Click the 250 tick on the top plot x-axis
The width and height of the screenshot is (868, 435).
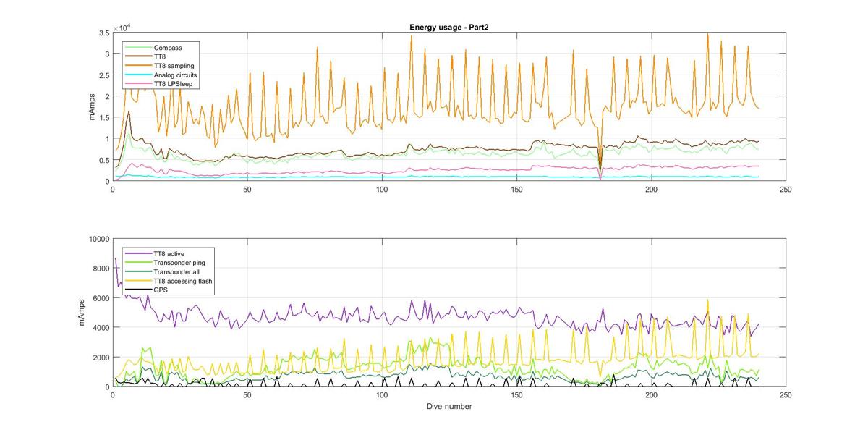(786, 190)
